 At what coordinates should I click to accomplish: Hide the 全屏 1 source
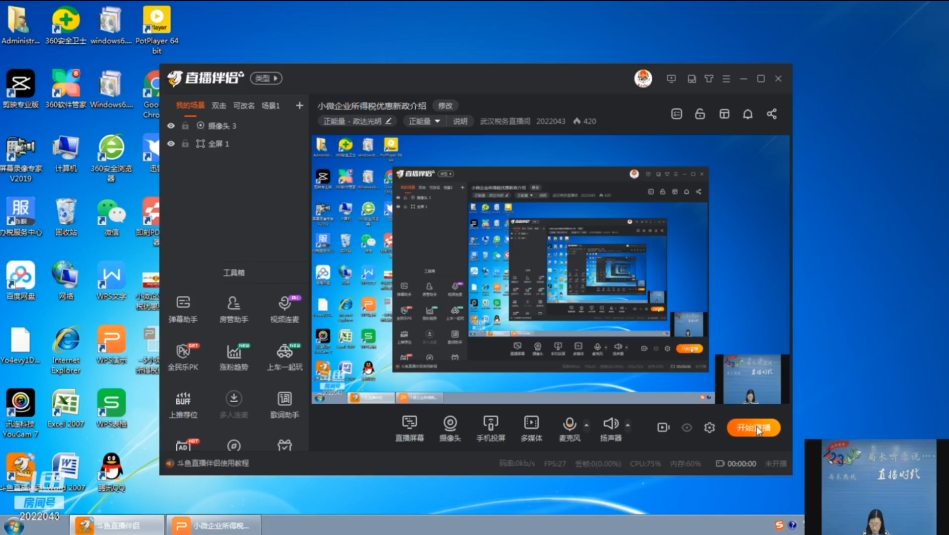171,144
